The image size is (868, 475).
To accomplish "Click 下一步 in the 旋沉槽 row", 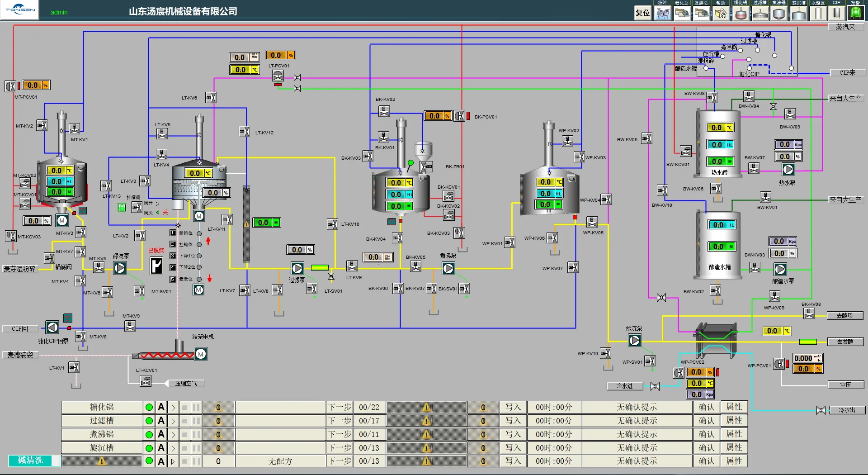I will (340, 448).
